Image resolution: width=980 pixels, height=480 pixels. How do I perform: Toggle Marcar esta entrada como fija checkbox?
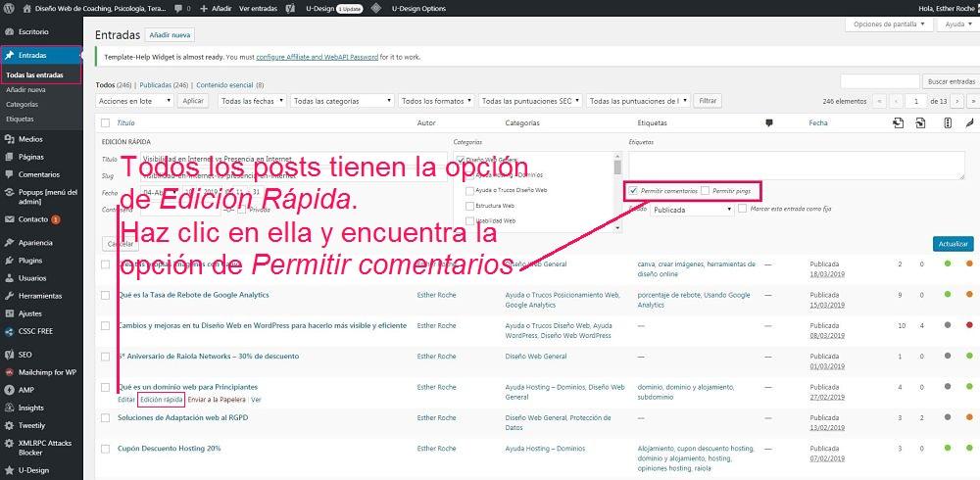point(743,208)
